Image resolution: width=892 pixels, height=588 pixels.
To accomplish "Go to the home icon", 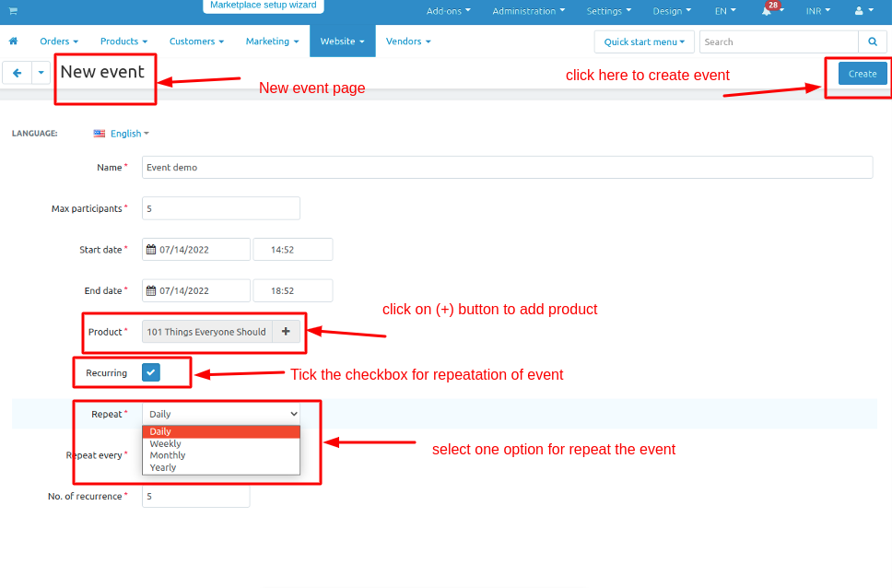I will tap(13, 41).
